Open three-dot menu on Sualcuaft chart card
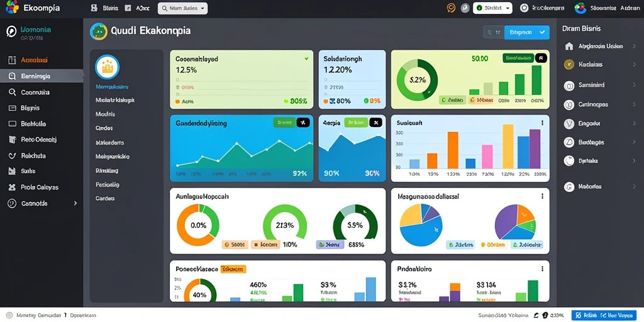Image resolution: width=644 pixels, height=322 pixels. tap(542, 123)
